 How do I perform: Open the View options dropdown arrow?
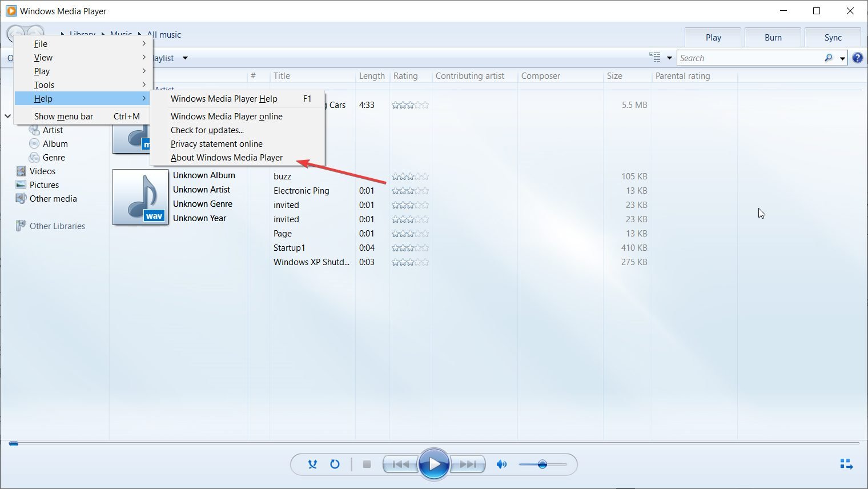click(x=669, y=58)
